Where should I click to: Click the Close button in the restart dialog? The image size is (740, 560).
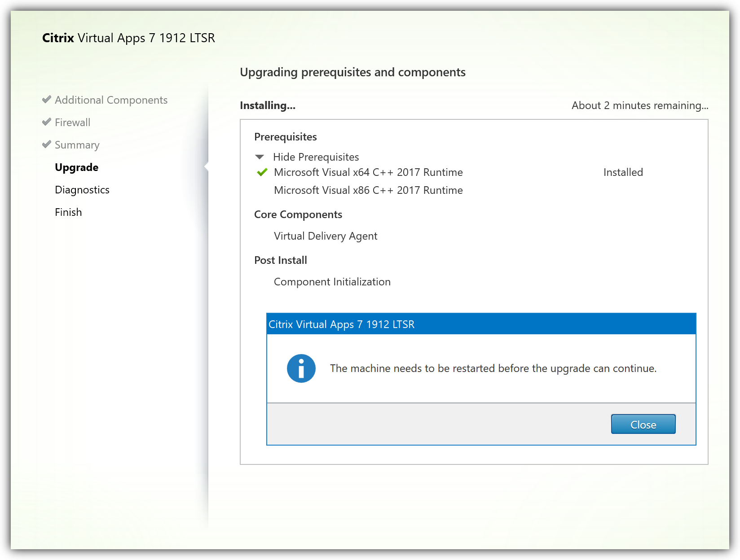click(643, 424)
